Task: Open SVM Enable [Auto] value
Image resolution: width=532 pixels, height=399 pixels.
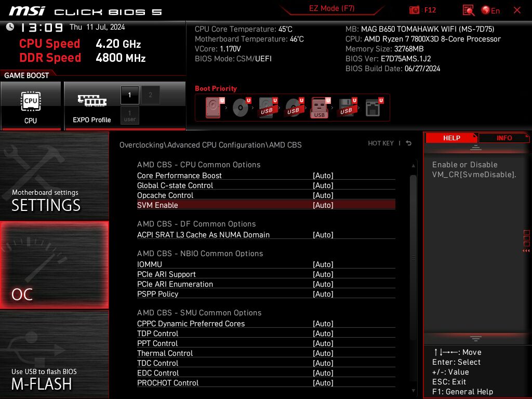Action: (323, 205)
